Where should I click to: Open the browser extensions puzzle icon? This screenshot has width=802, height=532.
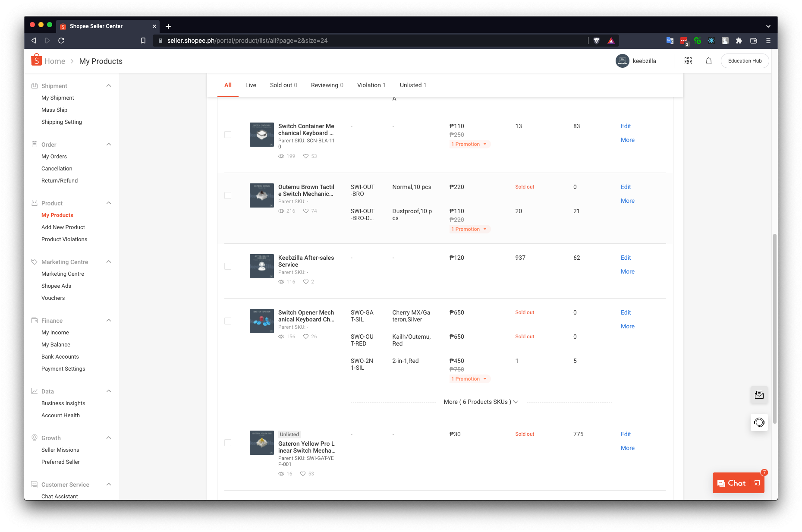click(x=739, y=41)
